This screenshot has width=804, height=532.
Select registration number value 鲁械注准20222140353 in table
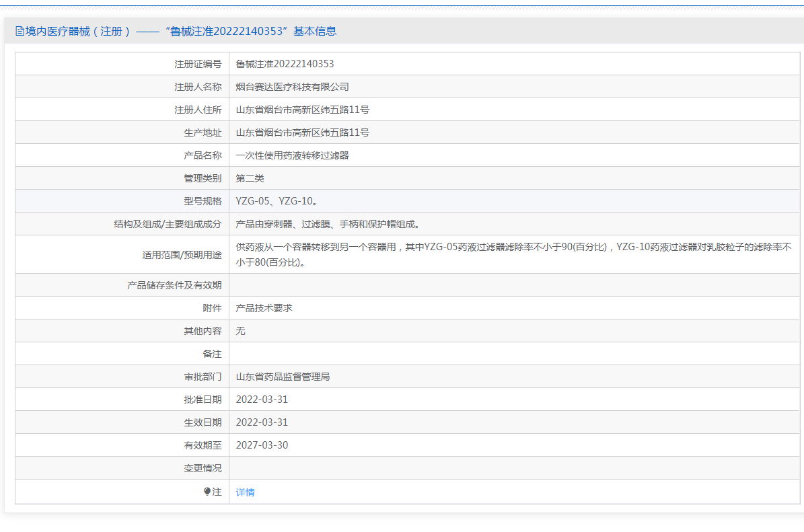coord(285,64)
